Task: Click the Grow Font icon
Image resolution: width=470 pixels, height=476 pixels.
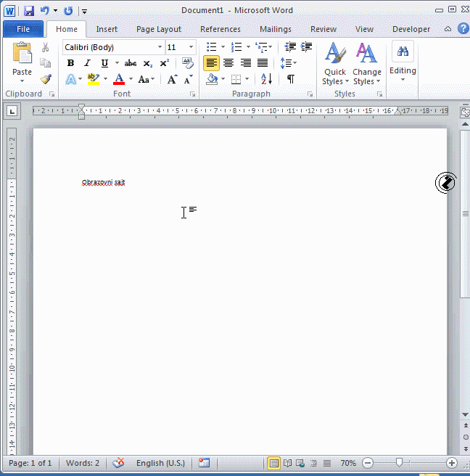Action: click(x=172, y=79)
